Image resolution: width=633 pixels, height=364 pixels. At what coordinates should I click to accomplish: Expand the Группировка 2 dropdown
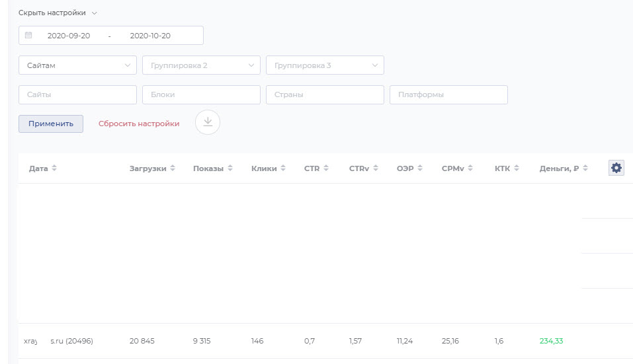point(201,65)
